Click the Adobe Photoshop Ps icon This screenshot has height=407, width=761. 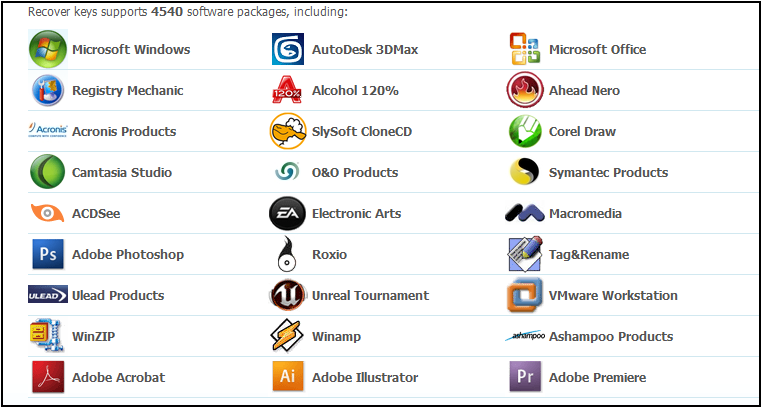tap(47, 254)
